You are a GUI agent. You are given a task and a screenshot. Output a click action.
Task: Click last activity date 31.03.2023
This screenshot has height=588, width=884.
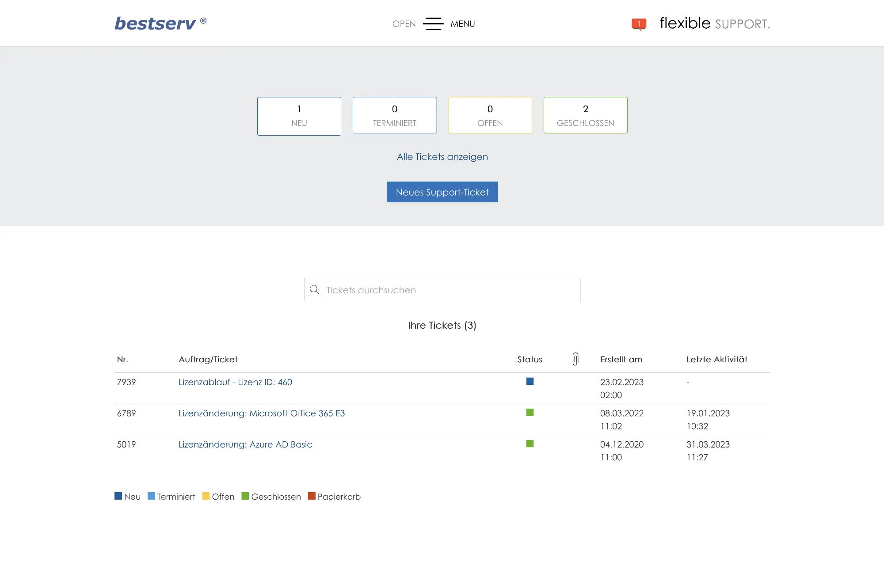click(708, 444)
